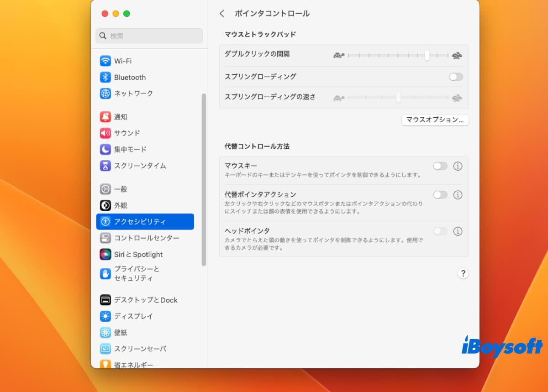
Task: Open info for 代替ポインタアクション
Action: coord(458,195)
